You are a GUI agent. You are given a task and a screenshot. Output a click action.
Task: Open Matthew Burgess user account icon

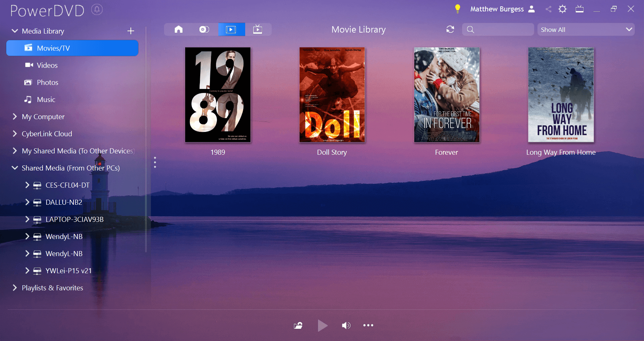[531, 9]
